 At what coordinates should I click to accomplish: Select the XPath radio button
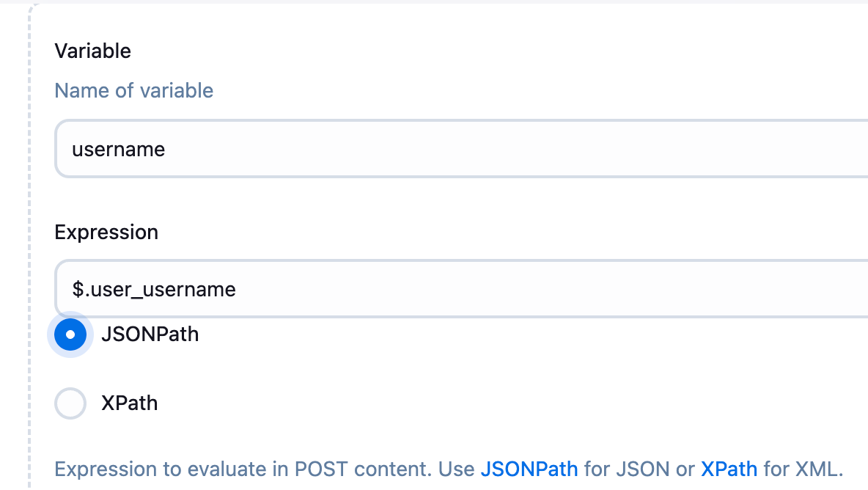click(x=70, y=403)
